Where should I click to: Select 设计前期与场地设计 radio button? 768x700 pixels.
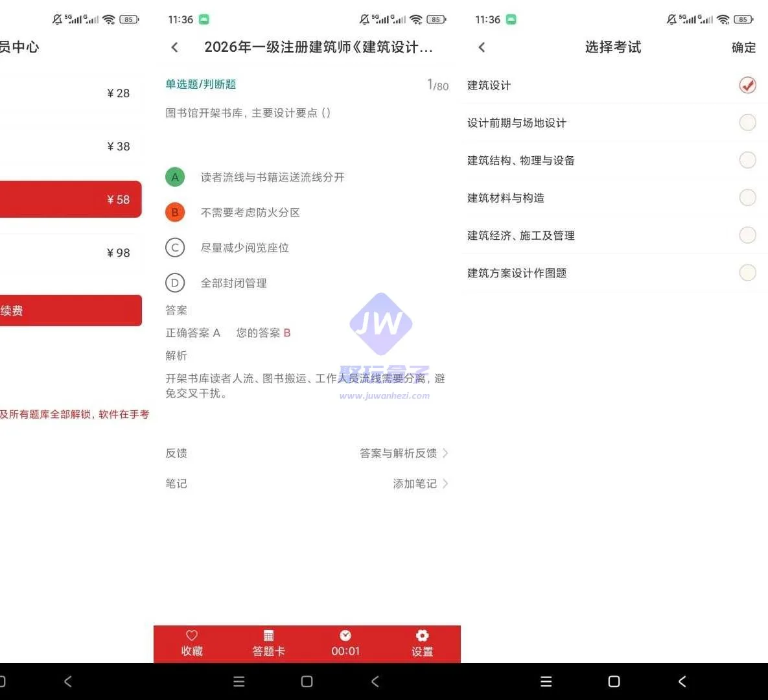(747, 122)
